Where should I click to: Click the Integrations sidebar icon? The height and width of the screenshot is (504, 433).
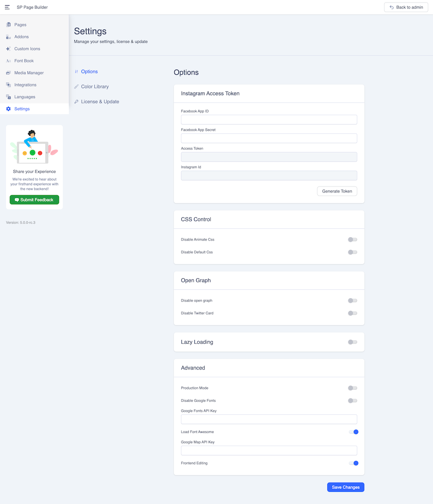pos(8,85)
